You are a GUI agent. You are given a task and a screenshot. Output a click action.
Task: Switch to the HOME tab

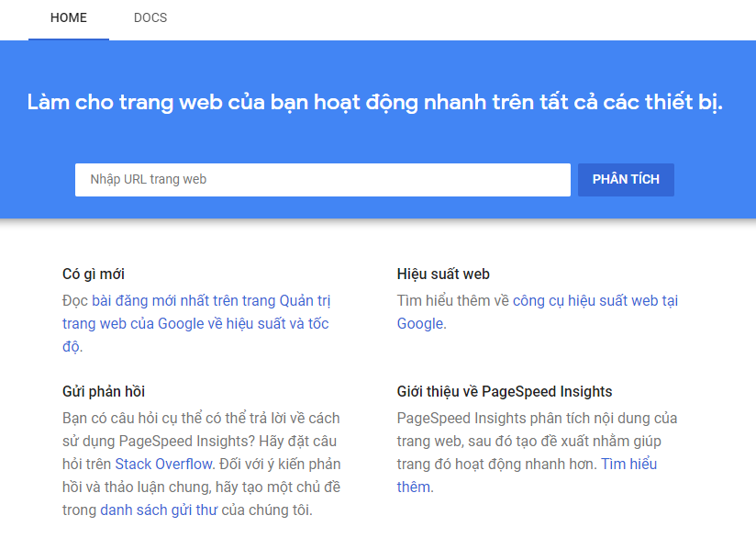[69, 17]
